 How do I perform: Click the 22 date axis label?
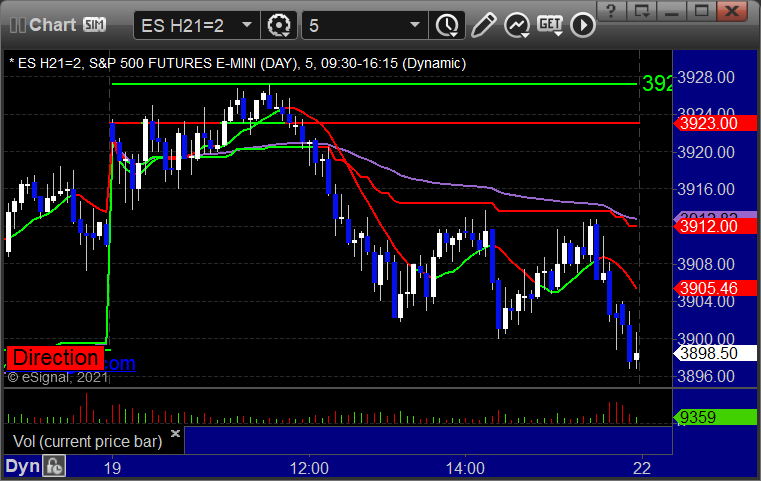[642, 468]
